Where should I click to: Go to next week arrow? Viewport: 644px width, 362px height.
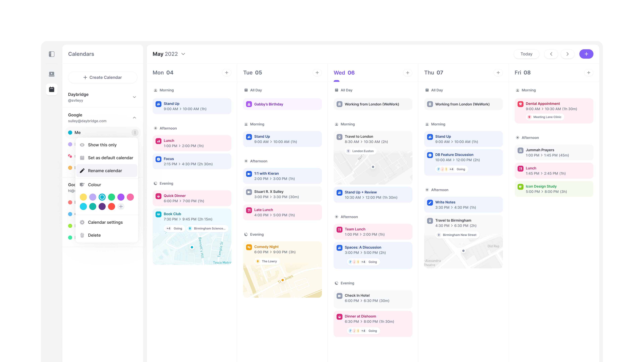[x=567, y=54]
